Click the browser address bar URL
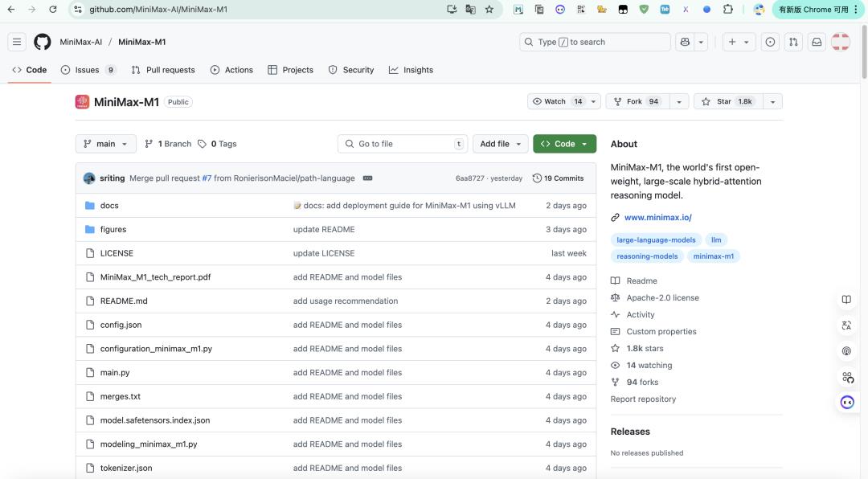 point(158,10)
